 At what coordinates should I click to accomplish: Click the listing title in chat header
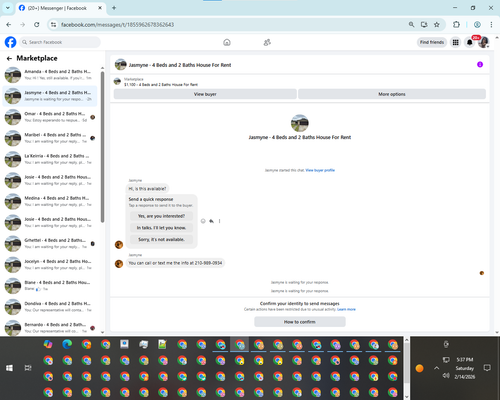coord(180,65)
